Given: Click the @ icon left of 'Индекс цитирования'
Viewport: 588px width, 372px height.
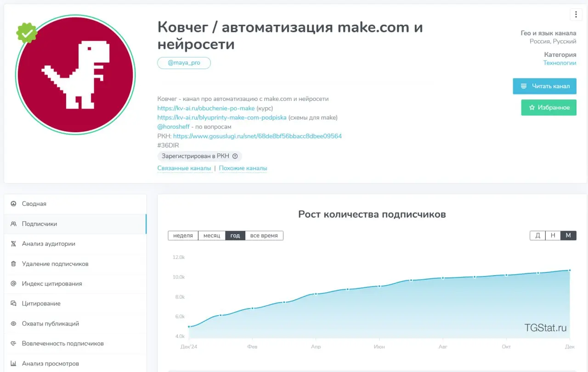Looking at the screenshot, I should [13, 283].
